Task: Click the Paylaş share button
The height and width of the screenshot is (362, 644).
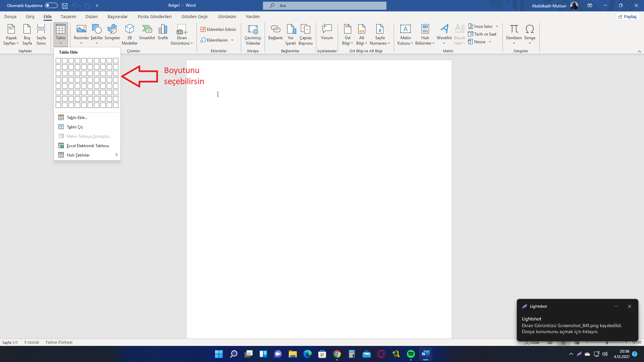Action: click(628, 16)
